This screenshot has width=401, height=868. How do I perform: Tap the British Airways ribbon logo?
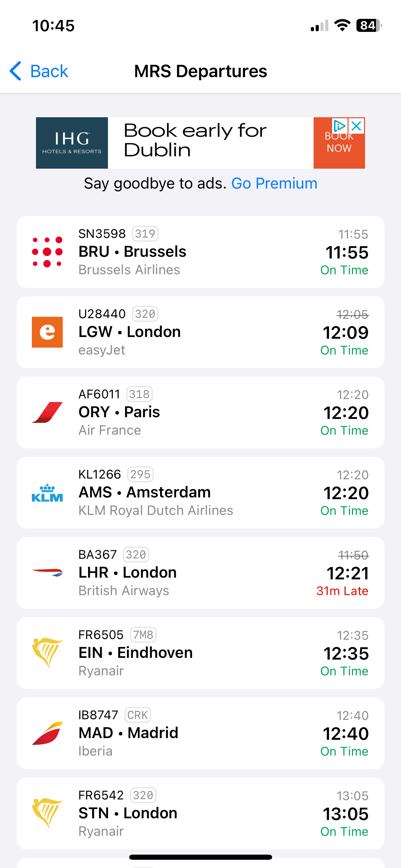(47, 572)
